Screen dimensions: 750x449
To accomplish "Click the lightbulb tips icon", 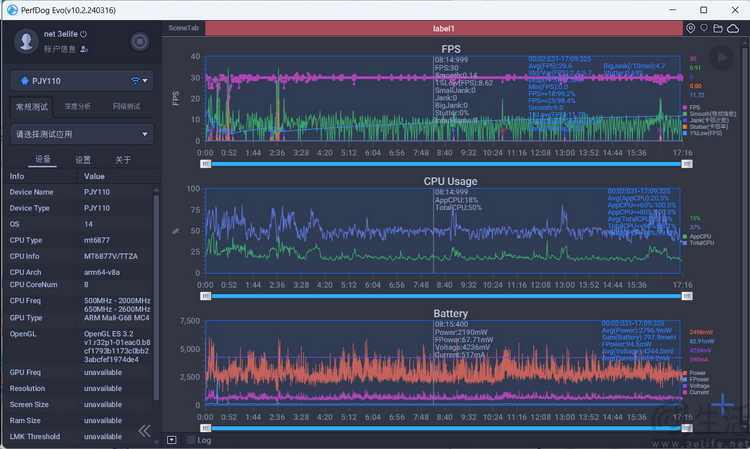I will point(704,29).
